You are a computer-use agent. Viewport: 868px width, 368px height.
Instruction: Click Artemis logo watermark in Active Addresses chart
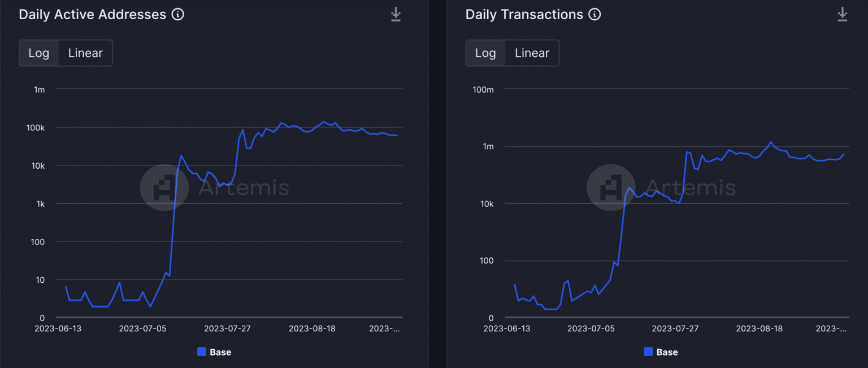[164, 187]
